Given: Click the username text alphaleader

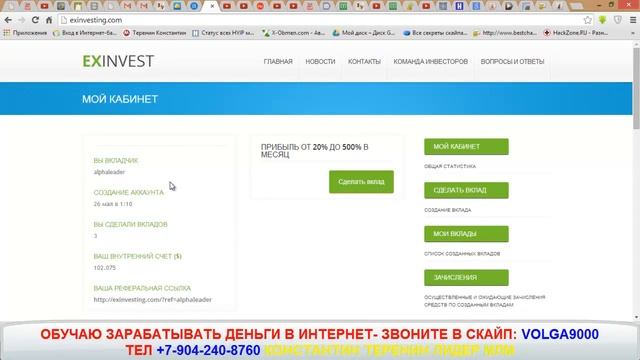Looking at the screenshot, I should 109,172.
